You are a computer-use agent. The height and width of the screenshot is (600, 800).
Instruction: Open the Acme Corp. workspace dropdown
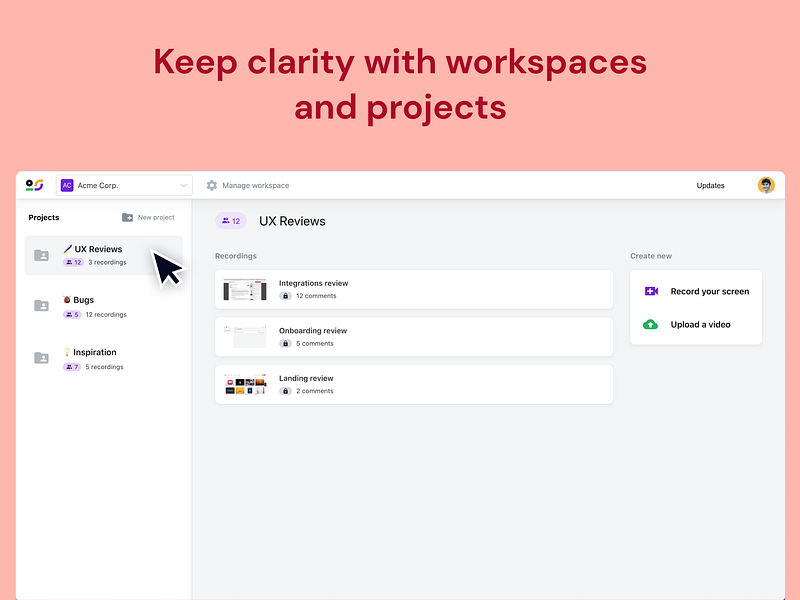pos(122,185)
